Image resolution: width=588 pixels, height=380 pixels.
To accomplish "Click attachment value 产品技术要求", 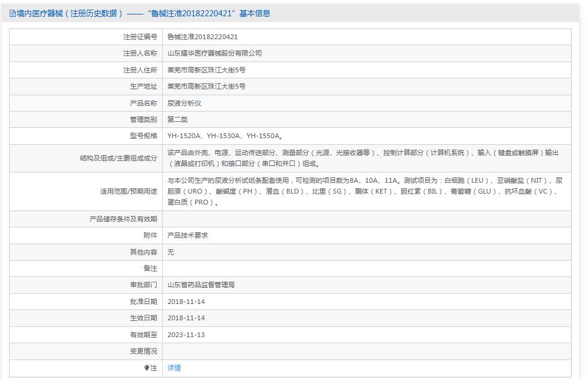I will 187,235.
